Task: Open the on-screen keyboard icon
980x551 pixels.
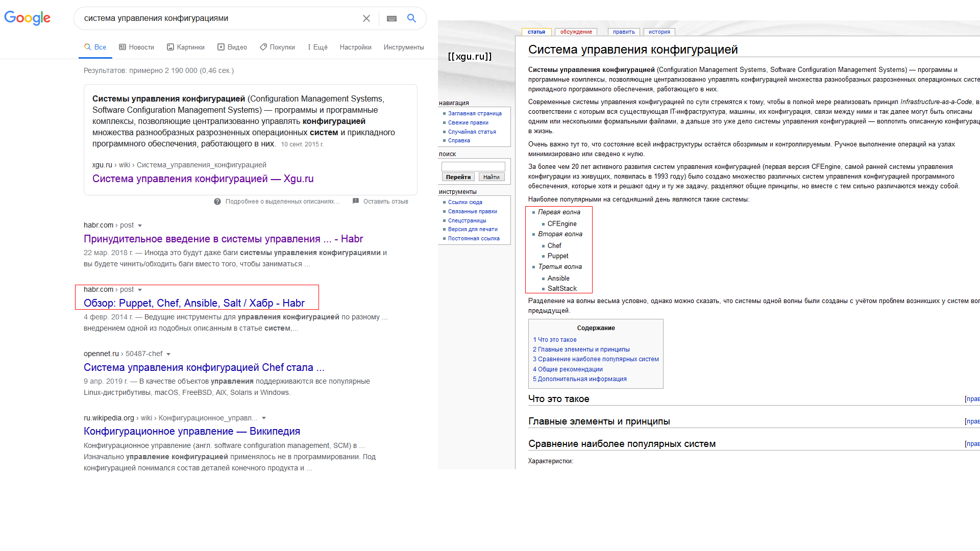Action: pyautogui.click(x=392, y=18)
